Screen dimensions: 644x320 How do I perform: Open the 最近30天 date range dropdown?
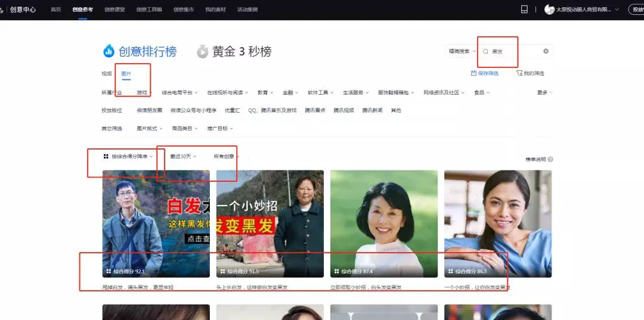tap(182, 156)
